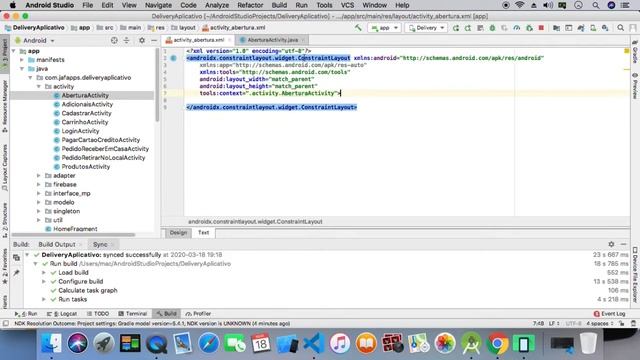Open Build panel settings gear
This screenshot has height=360, width=640.
click(x=611, y=244)
